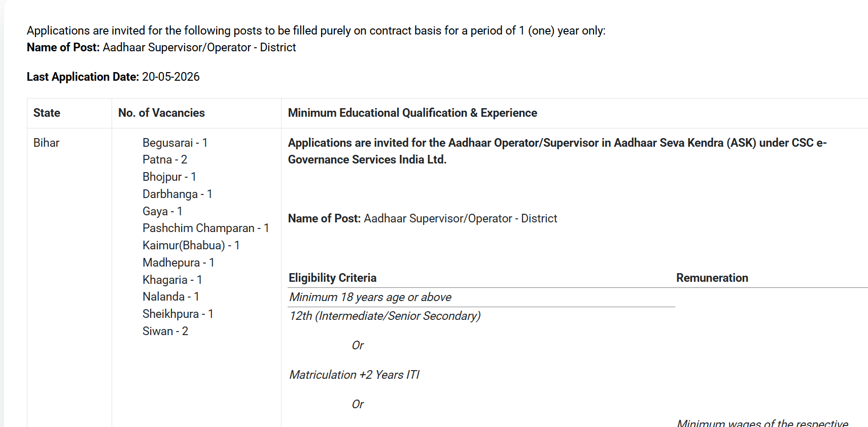Select the Bihar state cell
This screenshot has width=868, height=427.
47,143
